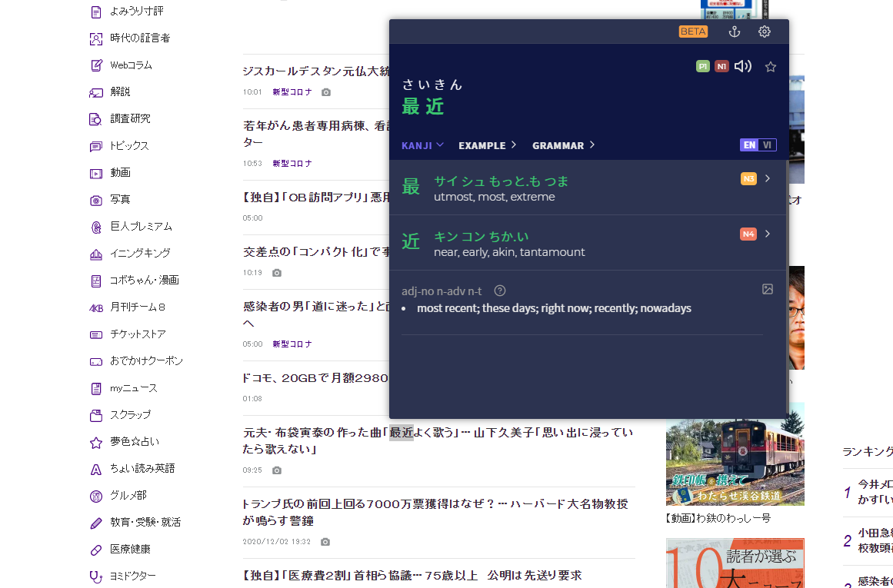Open the 【独自】「医療費2割」 headline

tap(412, 576)
